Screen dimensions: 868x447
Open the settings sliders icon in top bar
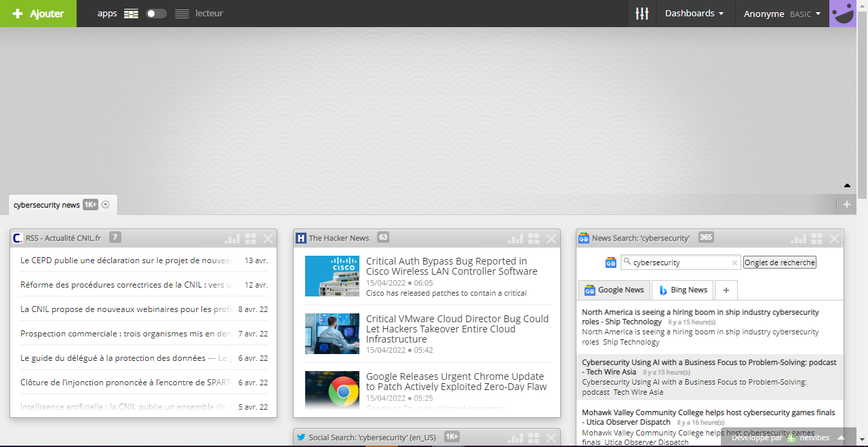tap(642, 14)
